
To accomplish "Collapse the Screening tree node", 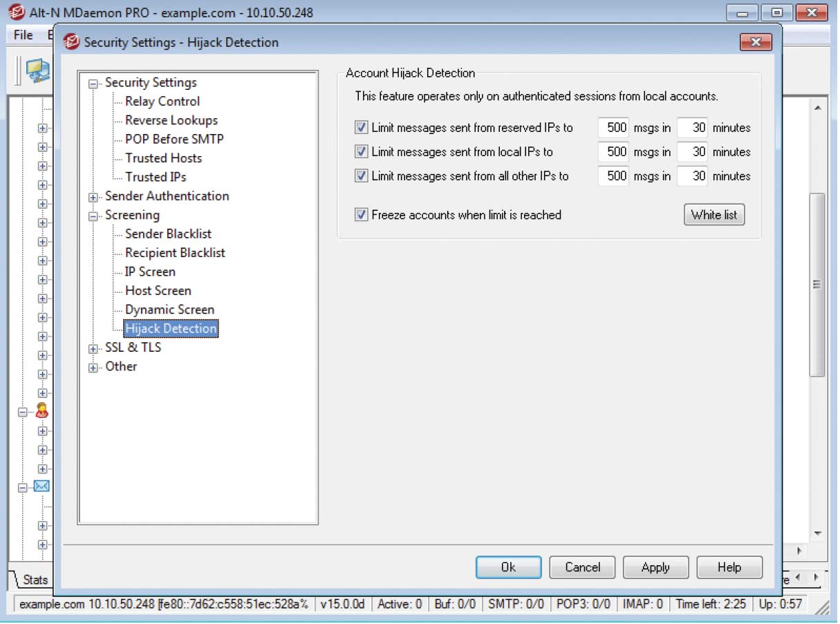I will (x=93, y=216).
